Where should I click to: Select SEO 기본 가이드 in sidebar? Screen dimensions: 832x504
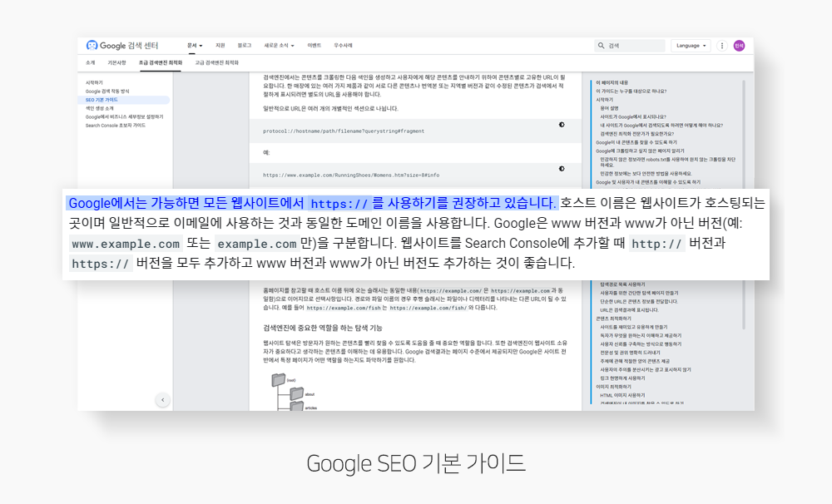click(102, 100)
